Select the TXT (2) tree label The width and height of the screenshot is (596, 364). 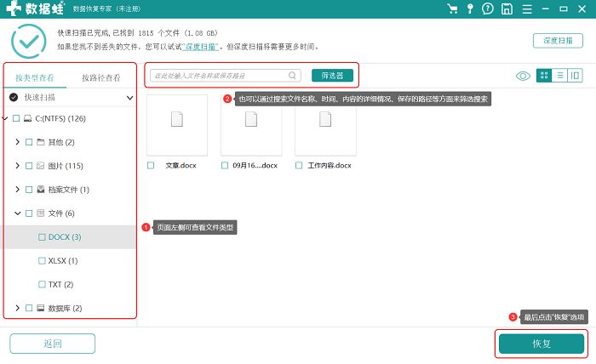pyautogui.click(x=60, y=284)
